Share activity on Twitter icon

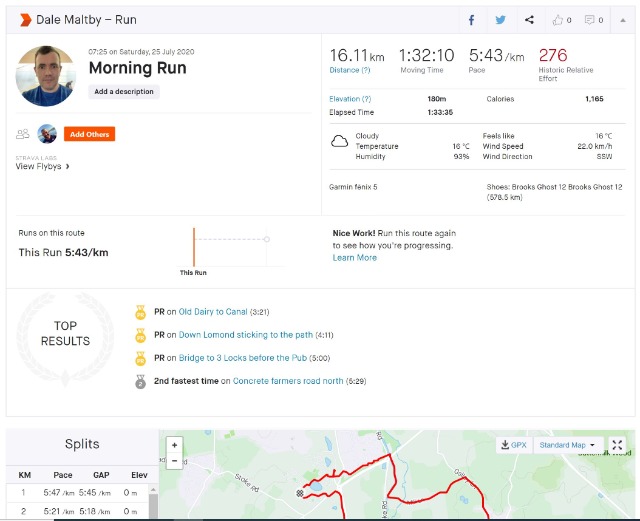[500, 20]
